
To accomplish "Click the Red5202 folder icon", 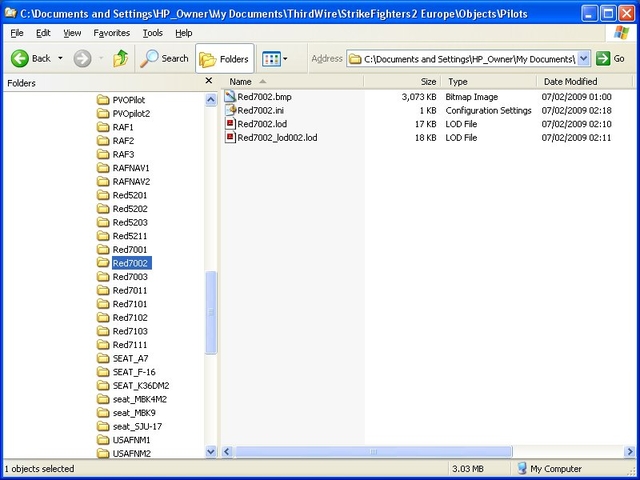I will tap(103, 209).
